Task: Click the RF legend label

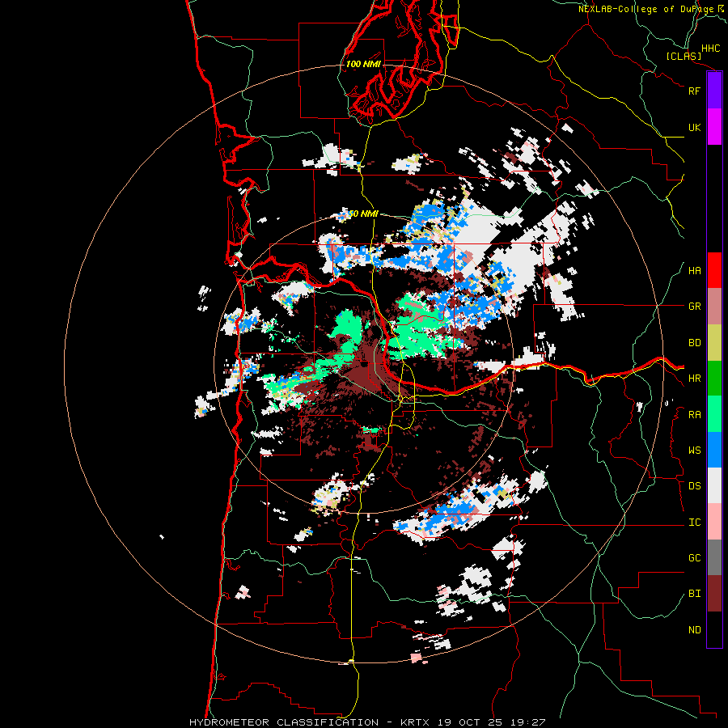Action: click(694, 91)
